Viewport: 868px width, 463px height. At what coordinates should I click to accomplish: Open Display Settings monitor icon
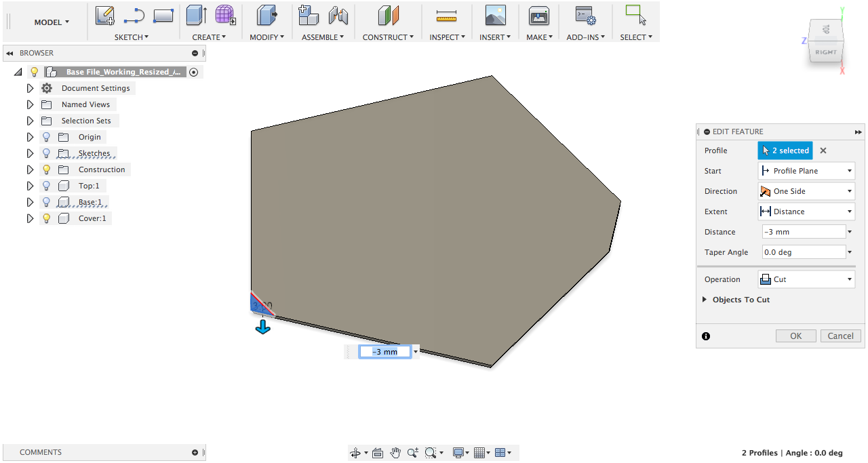tap(458, 453)
